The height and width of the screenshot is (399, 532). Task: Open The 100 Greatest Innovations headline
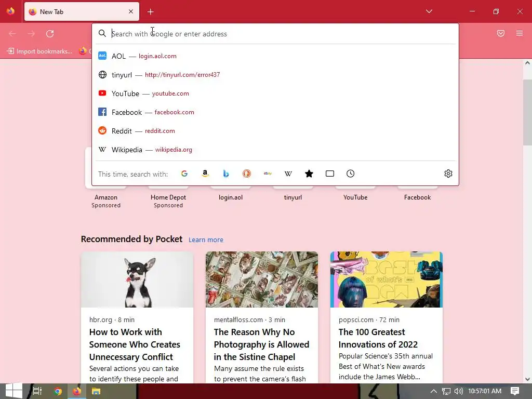click(378, 338)
